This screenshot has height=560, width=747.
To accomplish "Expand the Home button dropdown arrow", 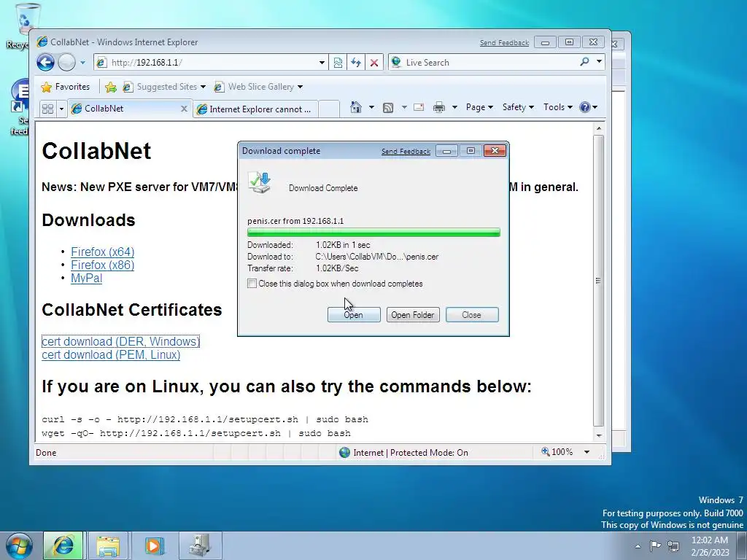I will (371, 107).
